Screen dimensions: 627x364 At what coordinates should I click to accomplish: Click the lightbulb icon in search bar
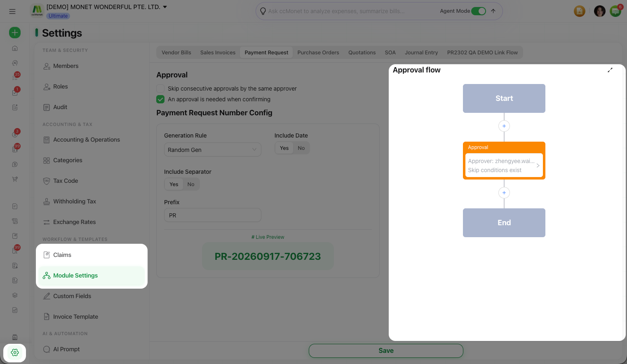coord(263,11)
